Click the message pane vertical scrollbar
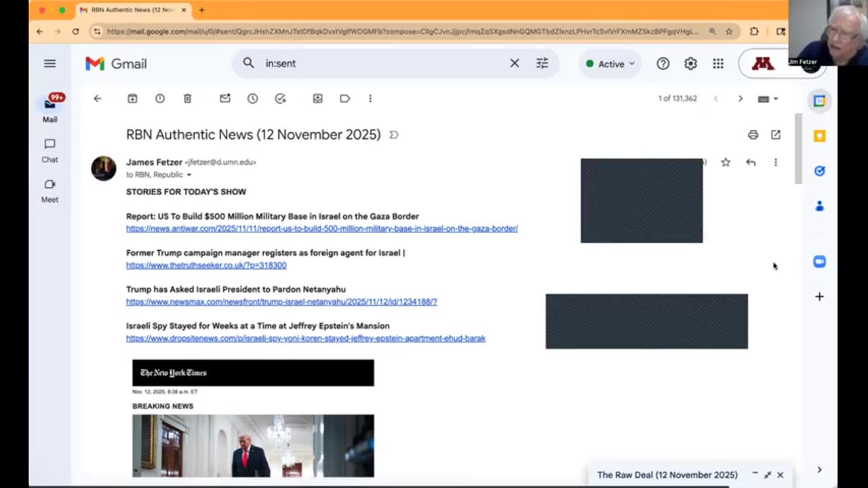The image size is (868, 488). 798,149
